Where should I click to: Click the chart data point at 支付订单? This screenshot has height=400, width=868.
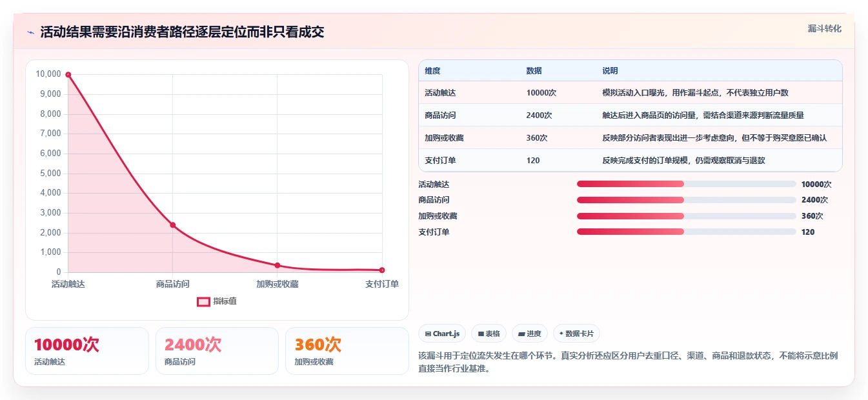382,270
